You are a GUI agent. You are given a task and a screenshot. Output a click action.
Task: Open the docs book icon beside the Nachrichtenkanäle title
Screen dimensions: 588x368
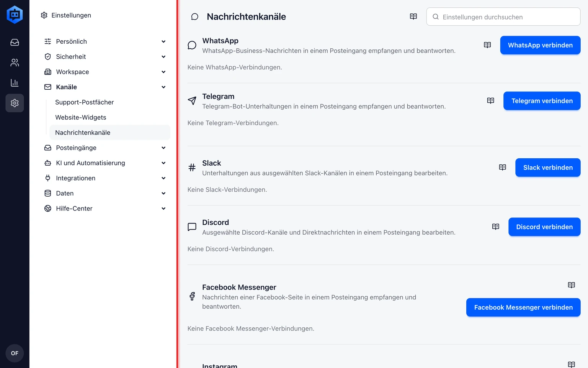(x=413, y=16)
